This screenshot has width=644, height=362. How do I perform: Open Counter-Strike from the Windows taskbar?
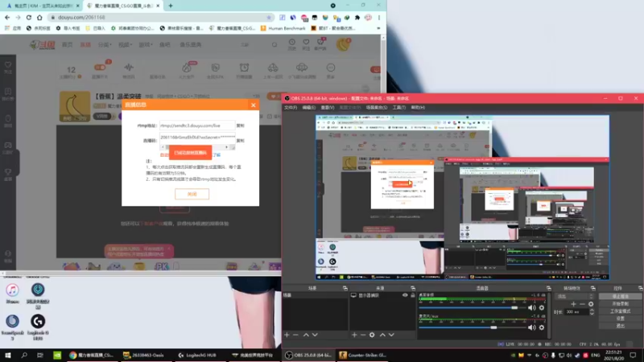[x=363, y=355]
